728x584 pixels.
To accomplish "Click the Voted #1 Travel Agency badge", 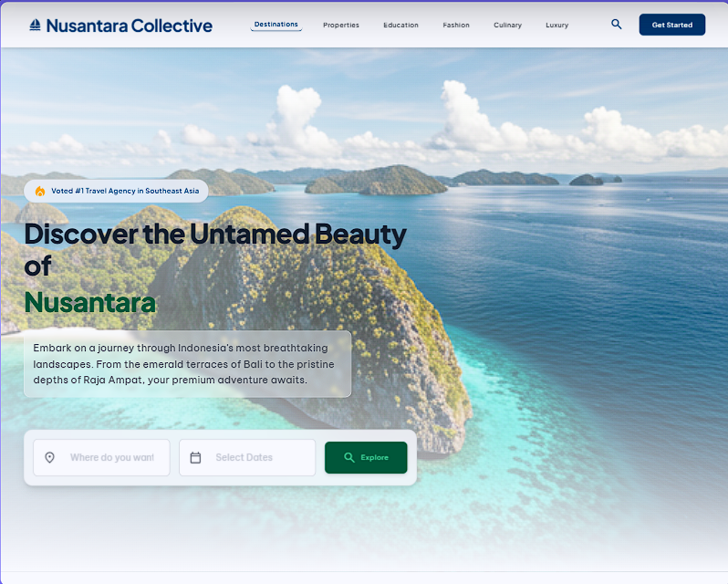I will click(x=116, y=191).
